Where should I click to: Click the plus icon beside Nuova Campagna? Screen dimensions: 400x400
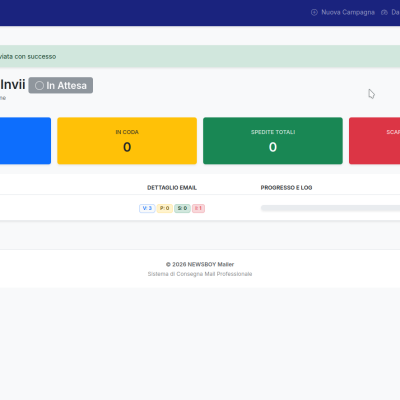coord(314,12)
